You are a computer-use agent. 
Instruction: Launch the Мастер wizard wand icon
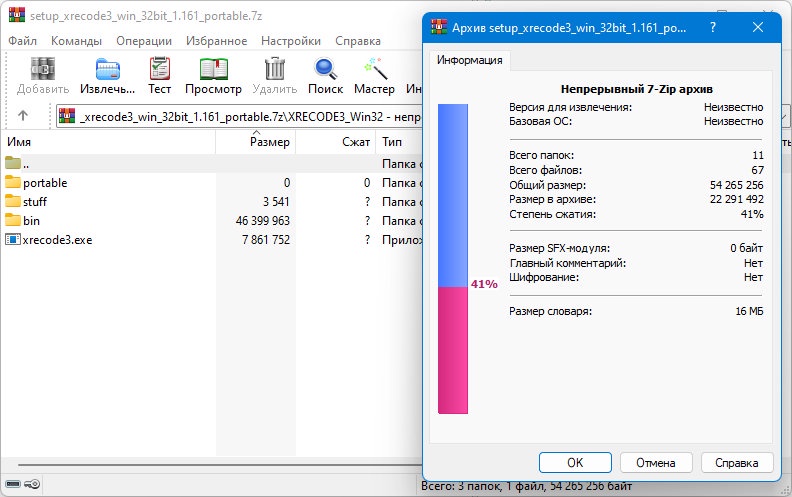pyautogui.click(x=375, y=69)
